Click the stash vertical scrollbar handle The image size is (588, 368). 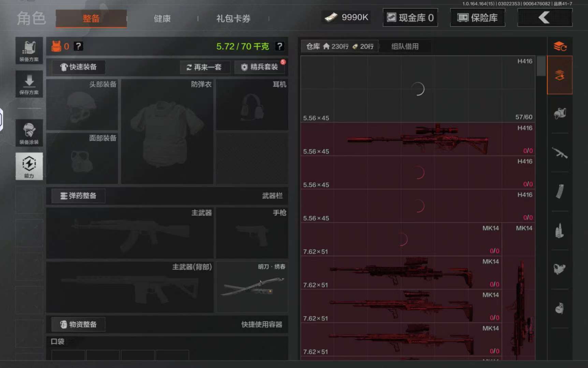[541, 66]
